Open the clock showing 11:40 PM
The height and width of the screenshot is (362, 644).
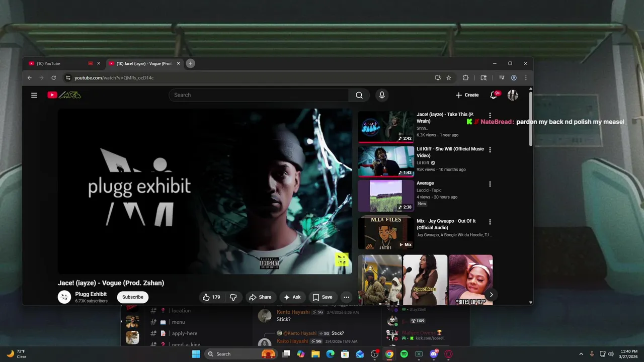tap(629, 354)
